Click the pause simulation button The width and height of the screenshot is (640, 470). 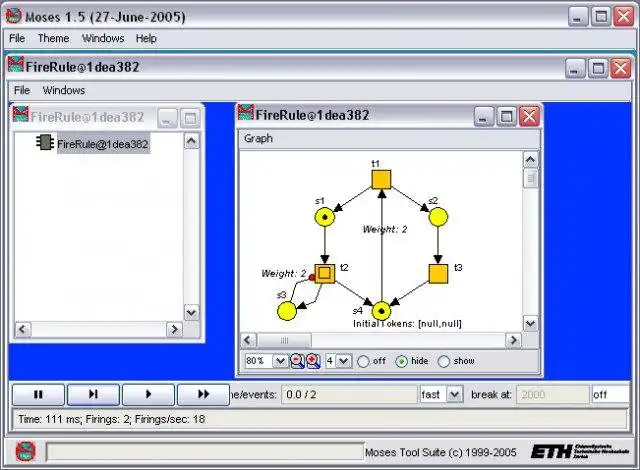pos(38,395)
